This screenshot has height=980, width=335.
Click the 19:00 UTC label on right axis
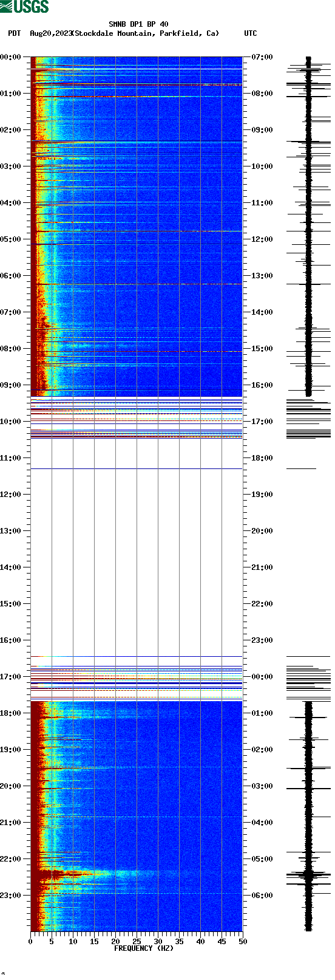coord(262,495)
